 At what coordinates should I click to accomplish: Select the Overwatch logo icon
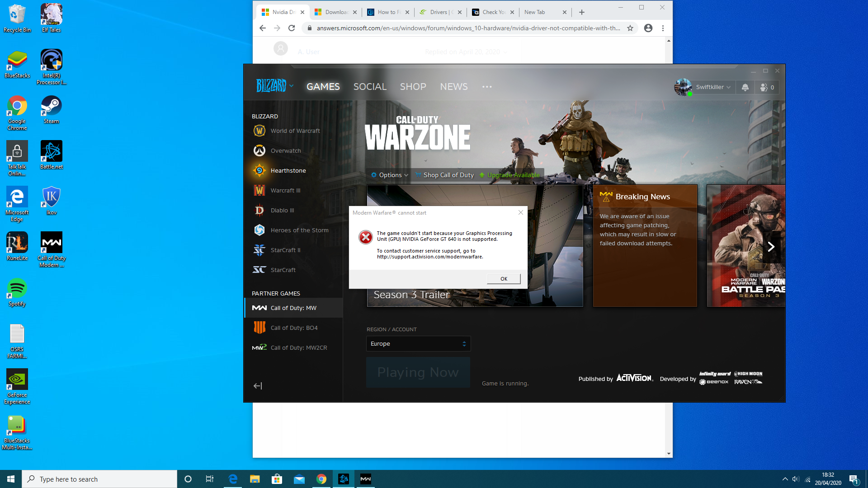click(x=259, y=151)
